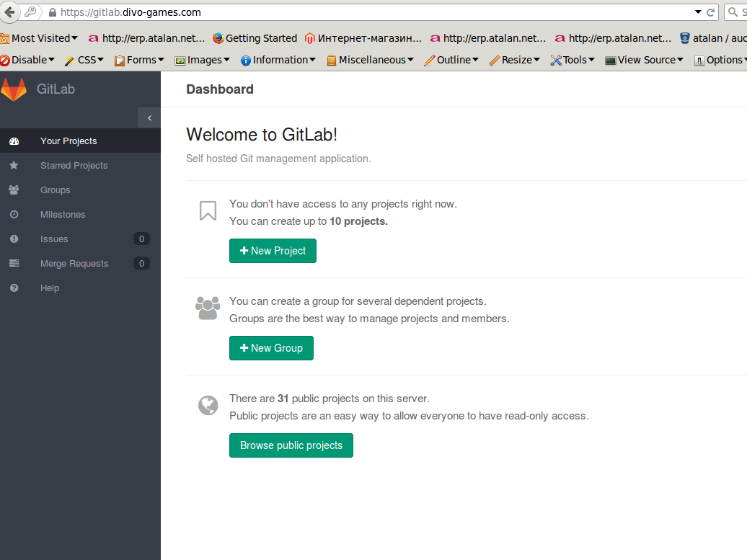Open the first erp.atalan.net bookmark

147,38
